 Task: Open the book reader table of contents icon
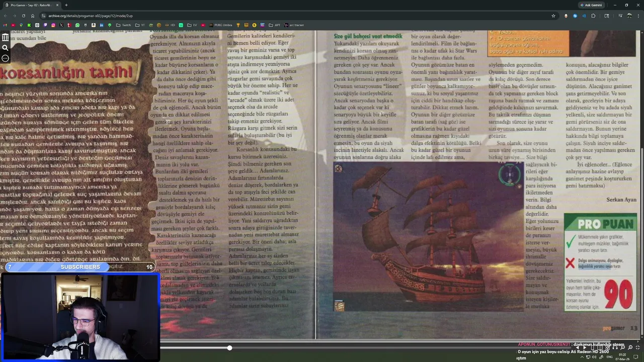(5, 37)
